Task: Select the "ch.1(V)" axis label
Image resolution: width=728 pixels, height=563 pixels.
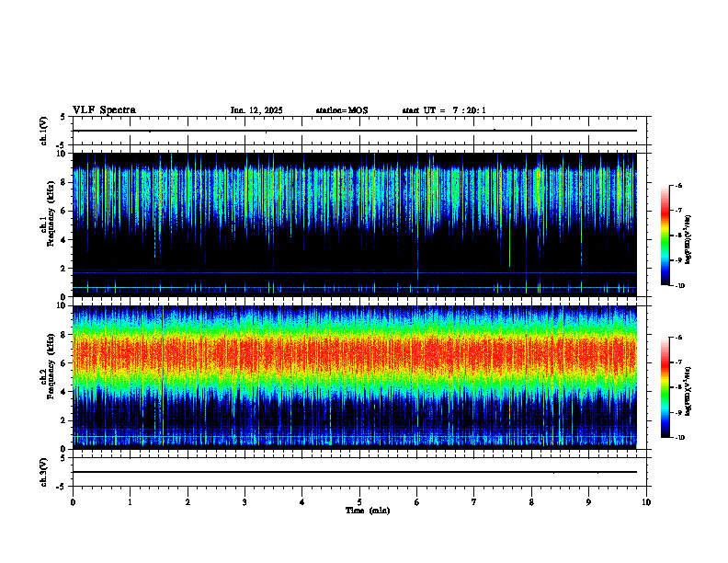Action: (x=44, y=131)
